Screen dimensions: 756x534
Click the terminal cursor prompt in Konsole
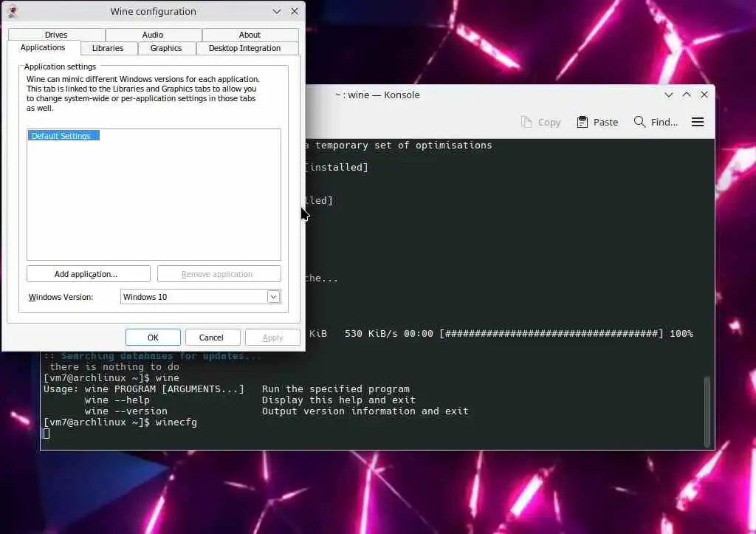(x=47, y=434)
